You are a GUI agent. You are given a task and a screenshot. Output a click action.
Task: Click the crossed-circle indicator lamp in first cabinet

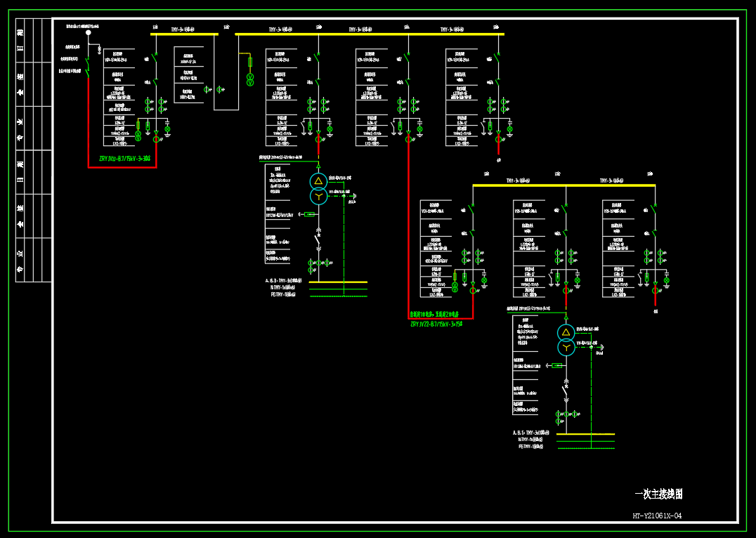tap(167, 129)
